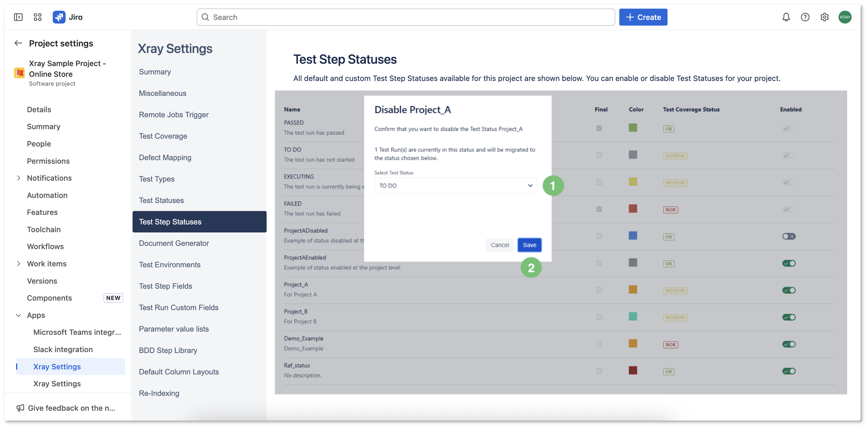Click the search magnifier icon
The image size is (868, 428).
tap(205, 17)
